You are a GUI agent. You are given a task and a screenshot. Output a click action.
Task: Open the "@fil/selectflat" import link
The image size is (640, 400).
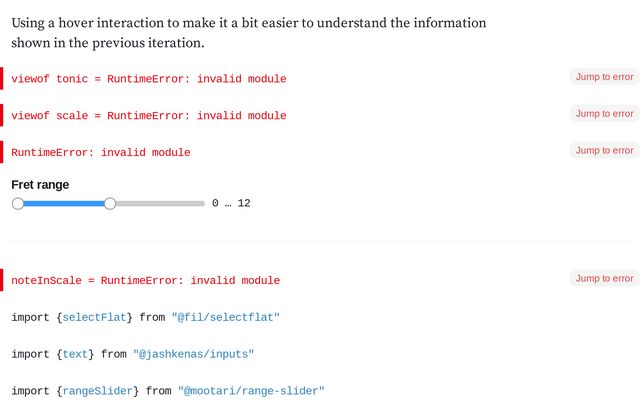coord(225,317)
